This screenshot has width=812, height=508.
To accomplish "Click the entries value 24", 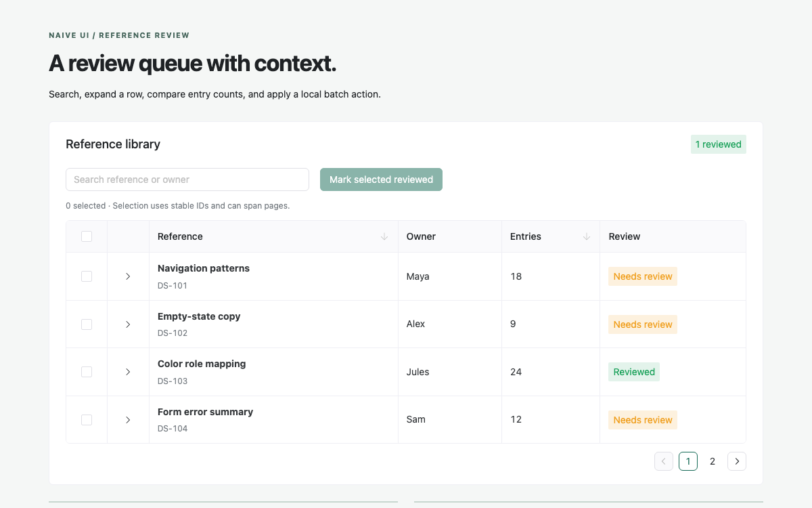I will pyautogui.click(x=516, y=372).
